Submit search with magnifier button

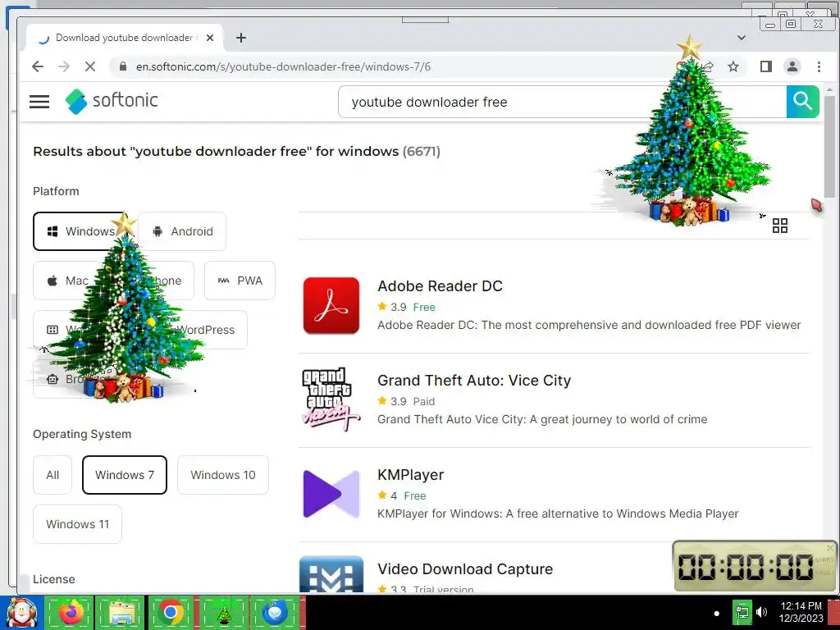pos(802,101)
